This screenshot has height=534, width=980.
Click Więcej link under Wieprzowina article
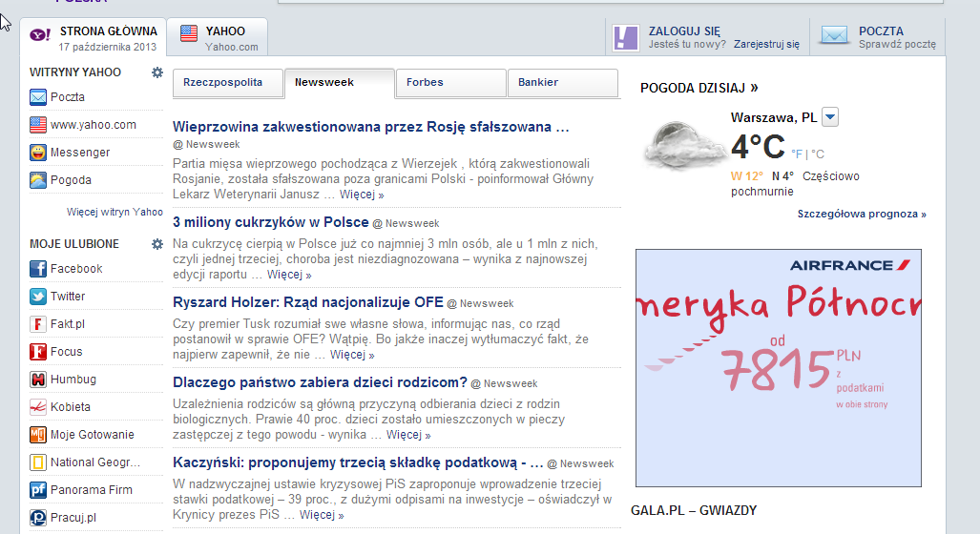click(x=362, y=195)
